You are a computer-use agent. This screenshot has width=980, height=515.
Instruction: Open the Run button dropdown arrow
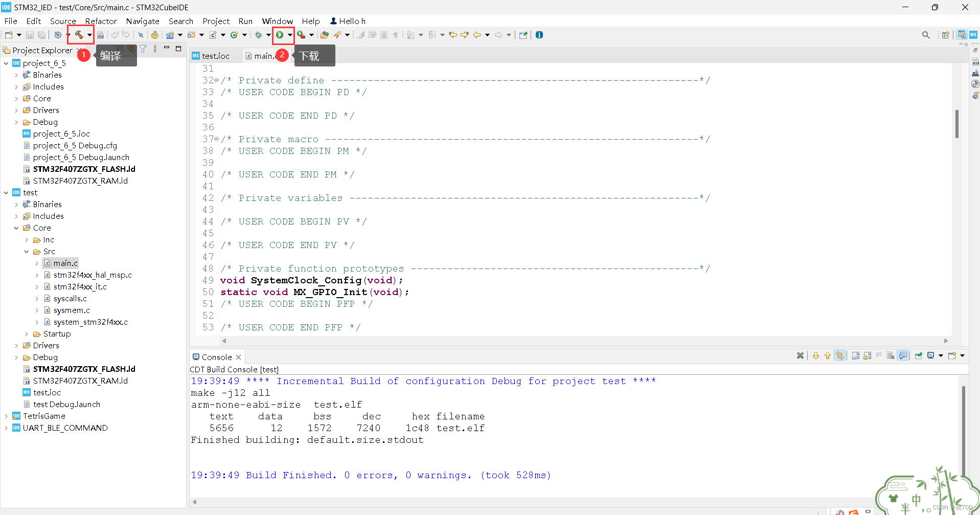point(290,35)
